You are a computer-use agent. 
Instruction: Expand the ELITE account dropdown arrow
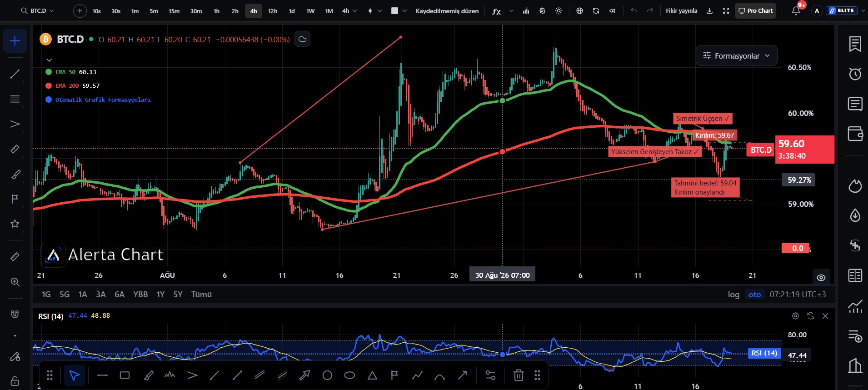point(862,11)
